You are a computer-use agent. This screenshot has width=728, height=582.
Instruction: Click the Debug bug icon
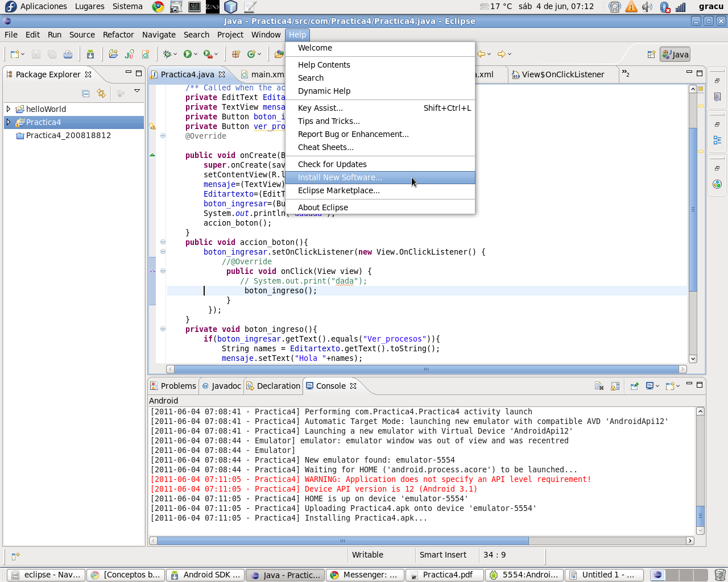(x=167, y=54)
